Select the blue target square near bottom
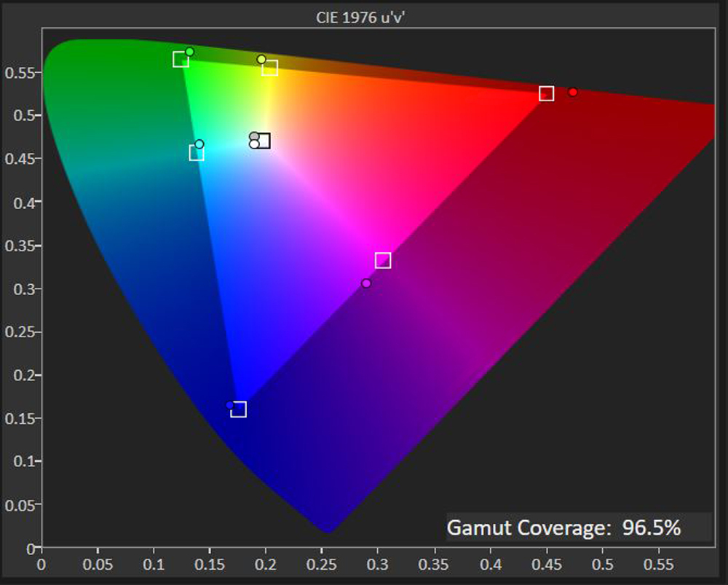728x585 pixels. 240,409
